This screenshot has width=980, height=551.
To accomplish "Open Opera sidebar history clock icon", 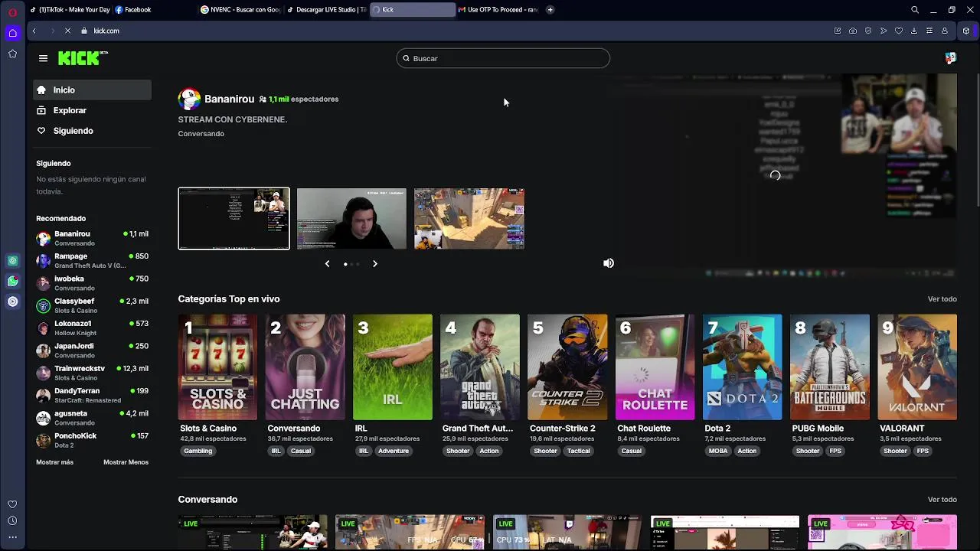I will pyautogui.click(x=12, y=521).
